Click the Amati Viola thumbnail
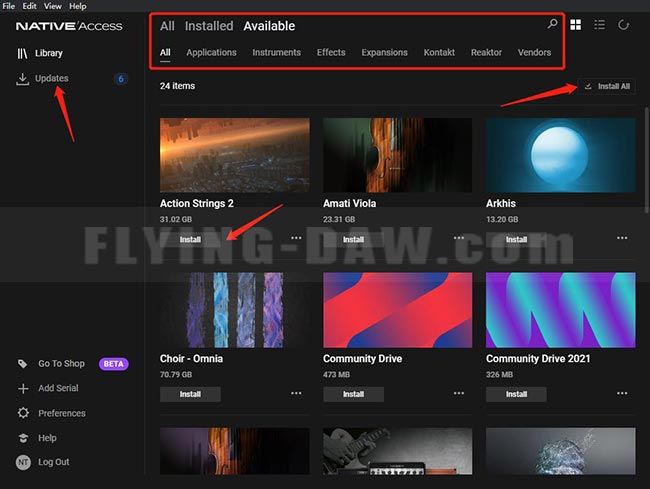The height and width of the screenshot is (489, 650). click(x=398, y=155)
